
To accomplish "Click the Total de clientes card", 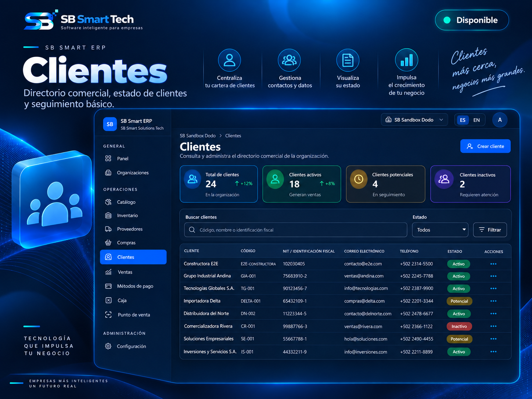I will [219, 184].
